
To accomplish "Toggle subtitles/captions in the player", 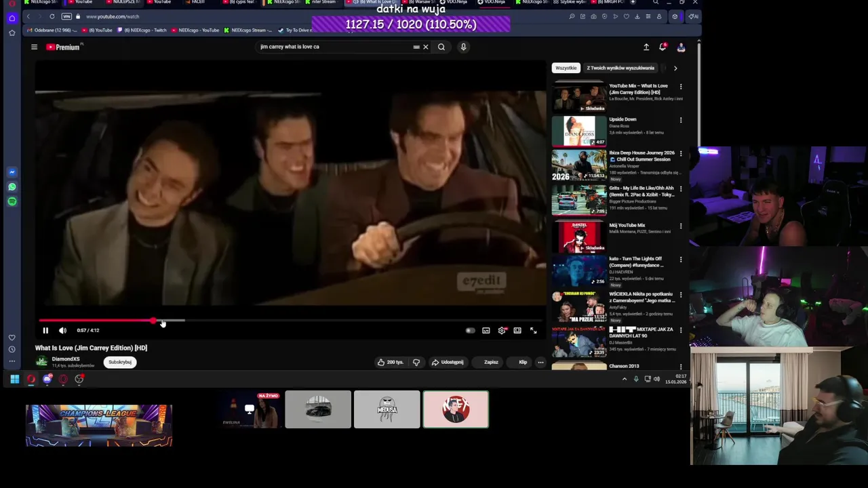I will pyautogui.click(x=486, y=330).
